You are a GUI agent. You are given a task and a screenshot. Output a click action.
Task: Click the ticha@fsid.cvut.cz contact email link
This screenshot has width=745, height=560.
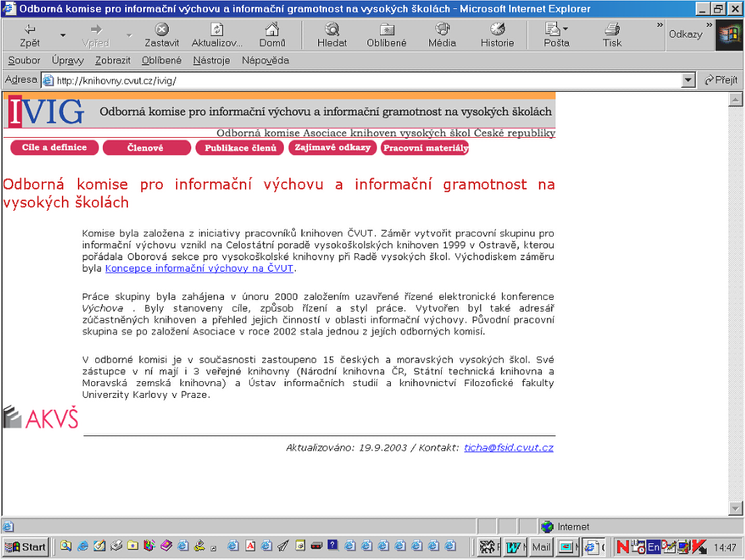coord(508,448)
